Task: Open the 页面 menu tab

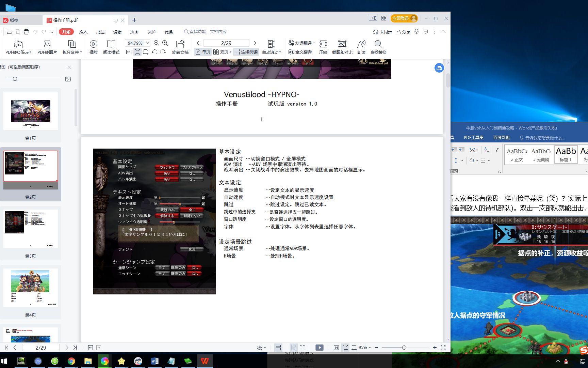Action: (x=134, y=32)
